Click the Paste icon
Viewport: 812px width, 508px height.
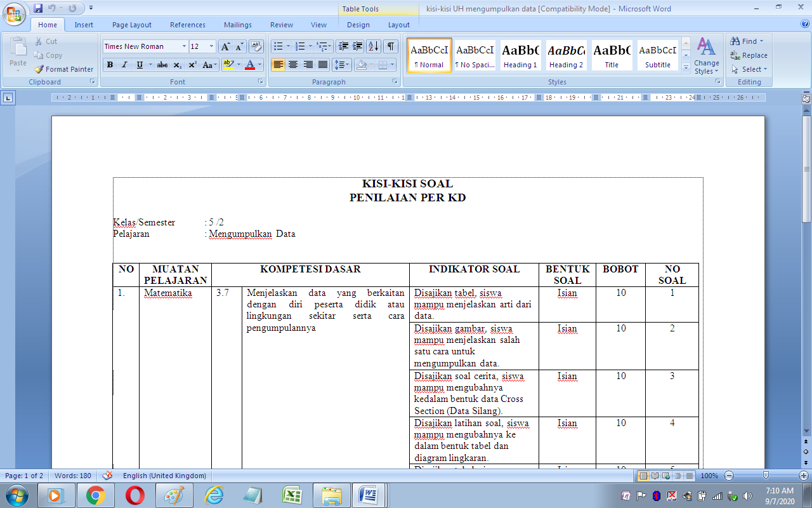[18, 47]
